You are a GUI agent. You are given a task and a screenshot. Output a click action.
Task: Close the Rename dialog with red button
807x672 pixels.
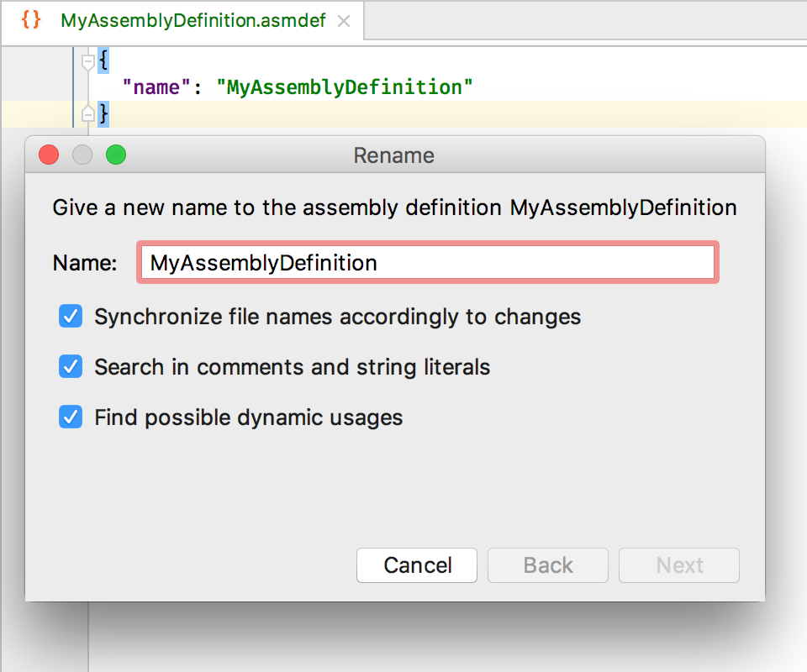pos(49,155)
